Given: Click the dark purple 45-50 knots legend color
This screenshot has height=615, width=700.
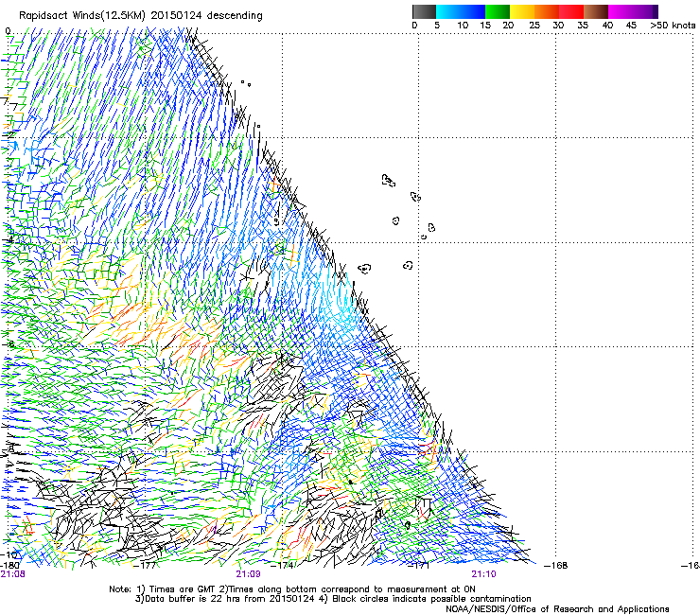Looking at the screenshot, I should (x=645, y=11).
